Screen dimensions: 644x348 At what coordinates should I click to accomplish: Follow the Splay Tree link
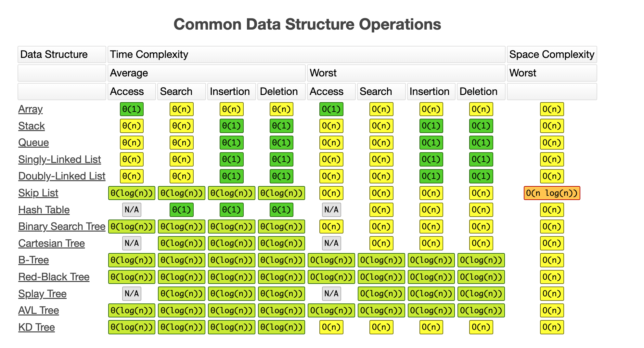pos(42,294)
